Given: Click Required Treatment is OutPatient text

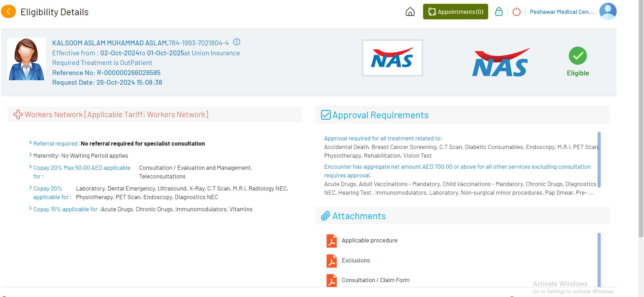Looking at the screenshot, I should point(102,63).
